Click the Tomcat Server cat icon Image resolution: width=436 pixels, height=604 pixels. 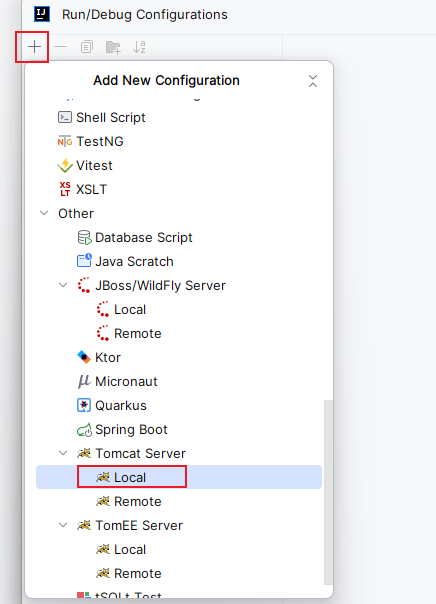(x=84, y=453)
